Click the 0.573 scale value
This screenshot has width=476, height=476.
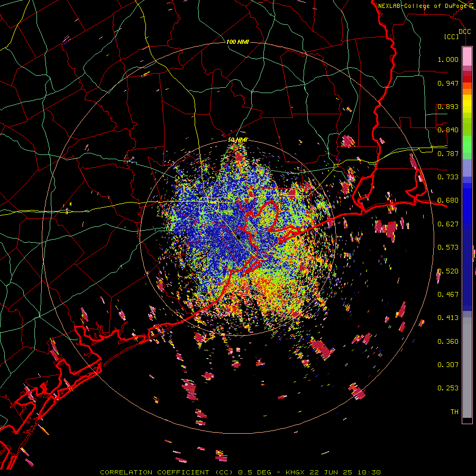(x=448, y=248)
